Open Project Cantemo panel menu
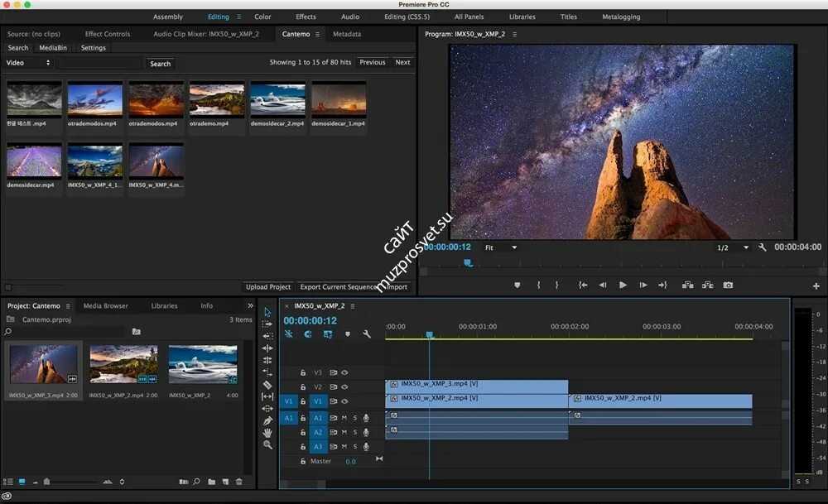Screen dimensions: 828x504 coord(68,306)
